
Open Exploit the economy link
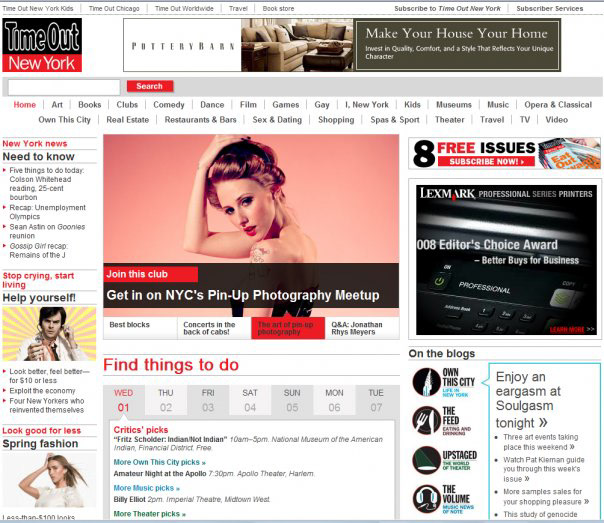point(42,391)
